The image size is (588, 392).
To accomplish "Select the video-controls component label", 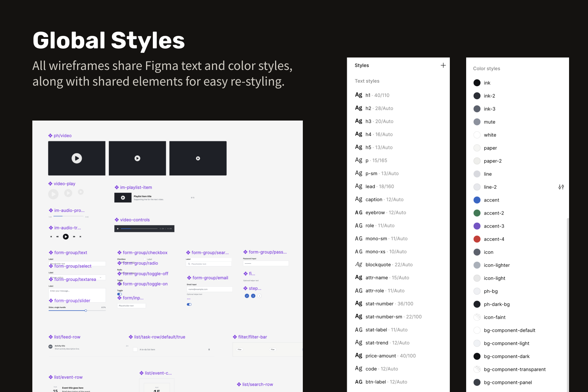I will tap(132, 220).
